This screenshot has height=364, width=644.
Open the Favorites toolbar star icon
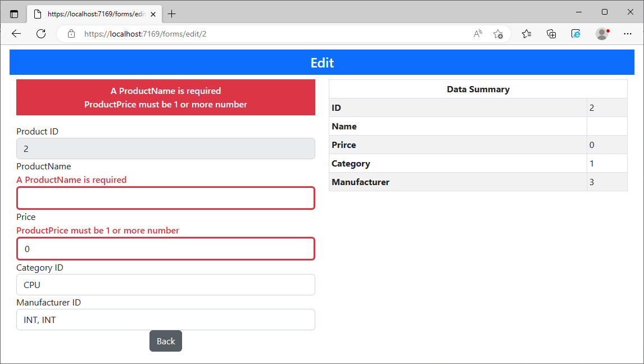[x=526, y=34]
